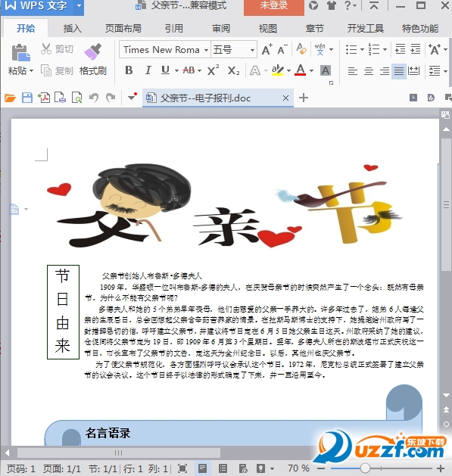
Task: Open print preview icon
Action: [77, 98]
